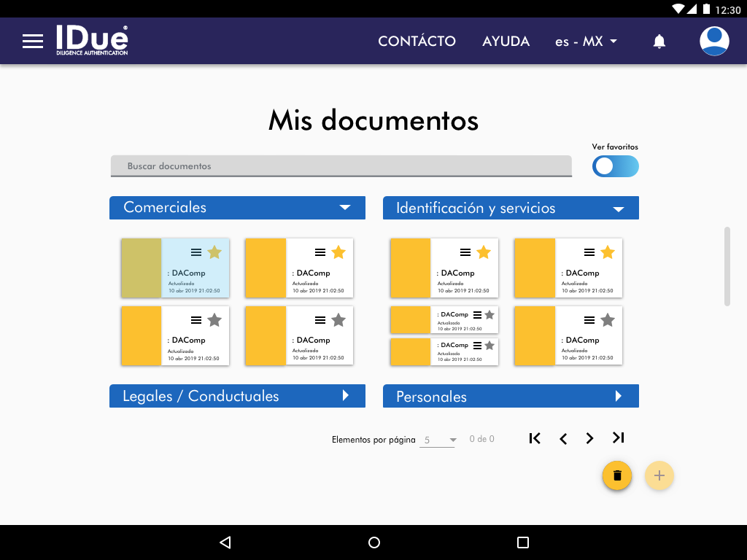Screen dimensions: 747x560
Task: Toggle the Ver favoritos switch
Action: click(x=615, y=166)
